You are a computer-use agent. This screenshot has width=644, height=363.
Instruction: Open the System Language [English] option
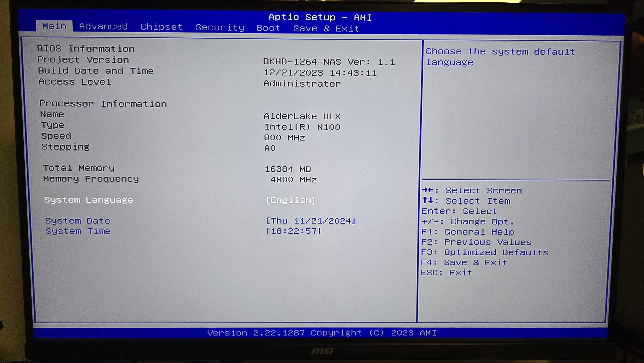290,200
